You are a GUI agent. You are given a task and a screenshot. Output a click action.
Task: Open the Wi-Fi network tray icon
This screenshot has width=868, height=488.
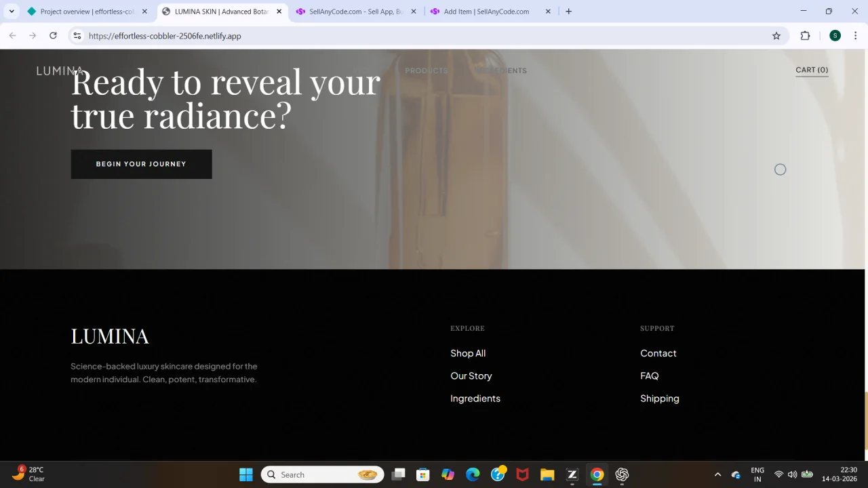[778, 474]
